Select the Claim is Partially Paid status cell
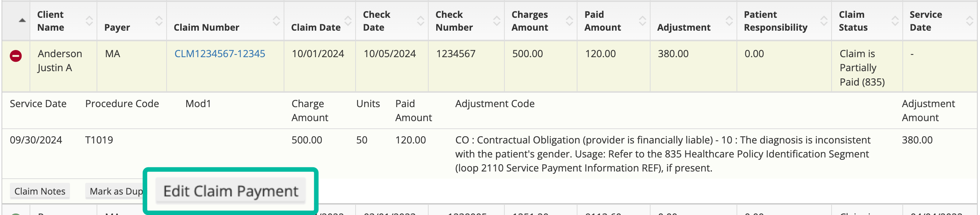Image resolution: width=980 pixels, height=215 pixels. 867,66
